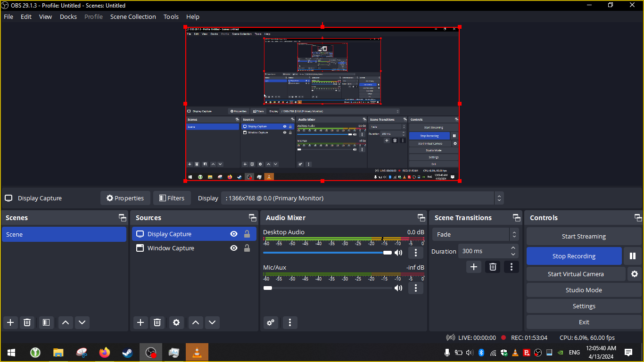Move selected source down
Screen dimensions: 644x362
(212, 322)
